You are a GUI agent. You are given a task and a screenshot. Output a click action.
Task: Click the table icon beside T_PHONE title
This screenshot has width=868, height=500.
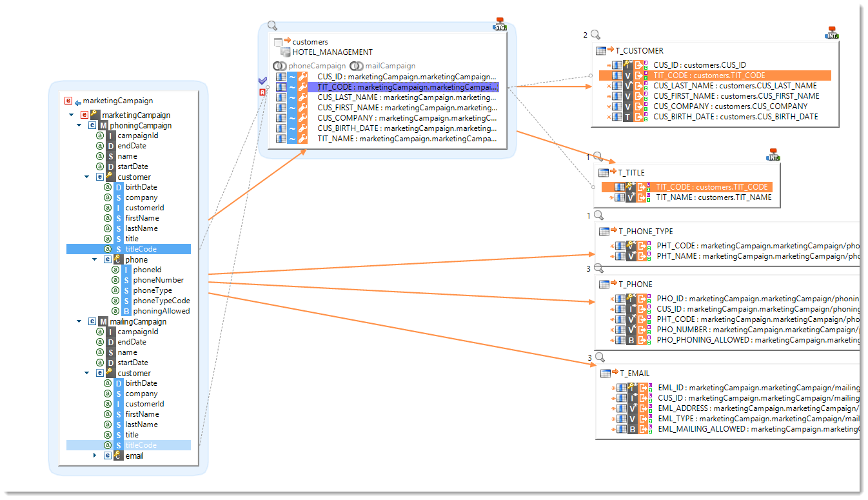(604, 285)
